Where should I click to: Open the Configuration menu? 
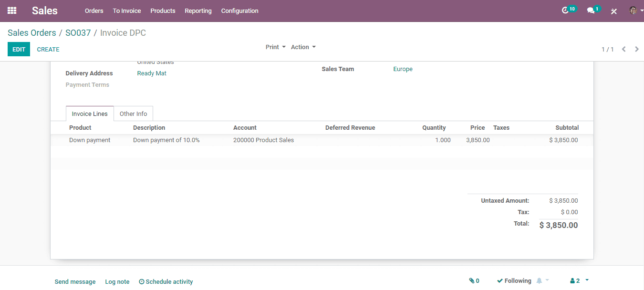point(239,10)
